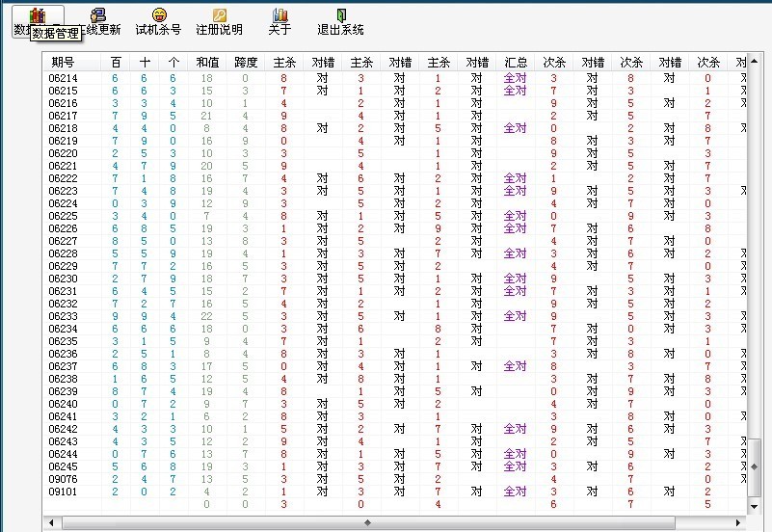Click 和值 value 21 in row 06217
The height and width of the screenshot is (532, 772).
coord(207,116)
